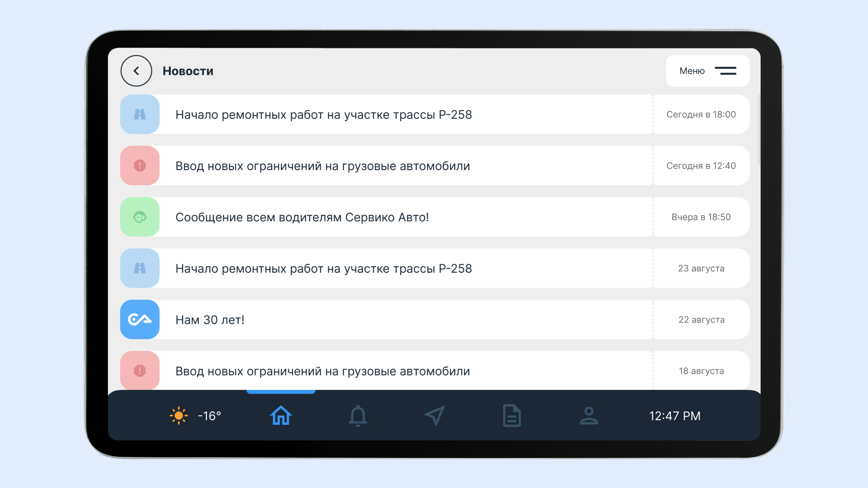Open the Documents section
The height and width of the screenshot is (488, 868).
pyautogui.click(x=510, y=415)
